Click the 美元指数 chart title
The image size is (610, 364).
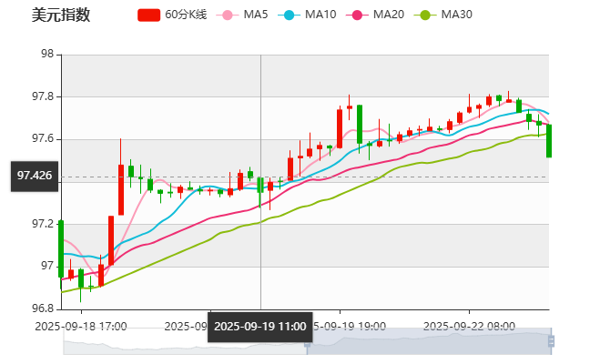[61, 15]
